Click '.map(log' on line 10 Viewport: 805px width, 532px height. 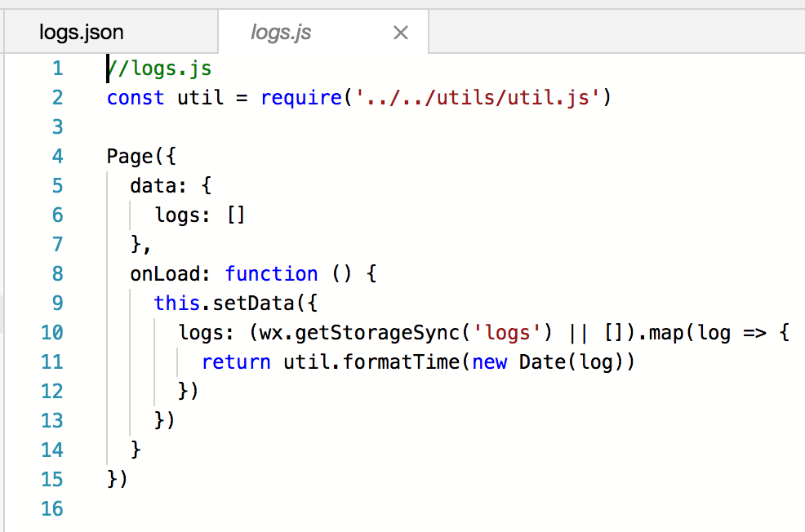coord(684,333)
